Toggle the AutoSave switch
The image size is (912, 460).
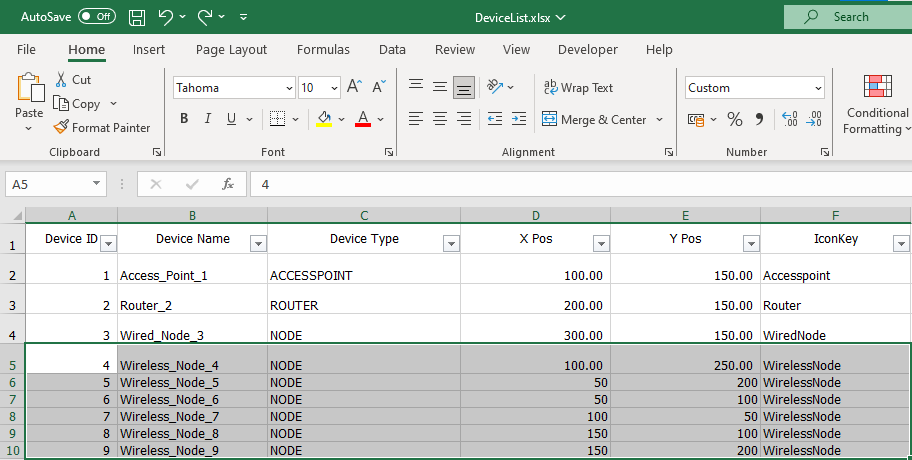click(x=97, y=17)
